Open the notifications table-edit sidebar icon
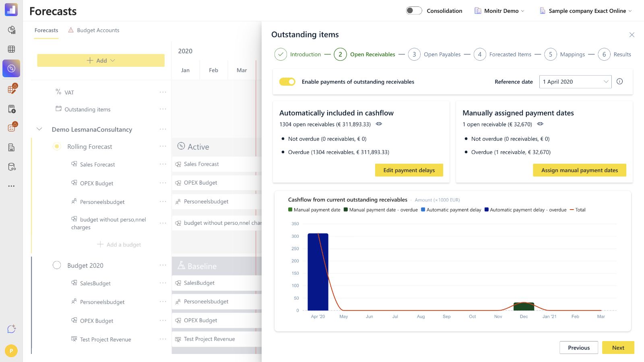 tap(12, 88)
